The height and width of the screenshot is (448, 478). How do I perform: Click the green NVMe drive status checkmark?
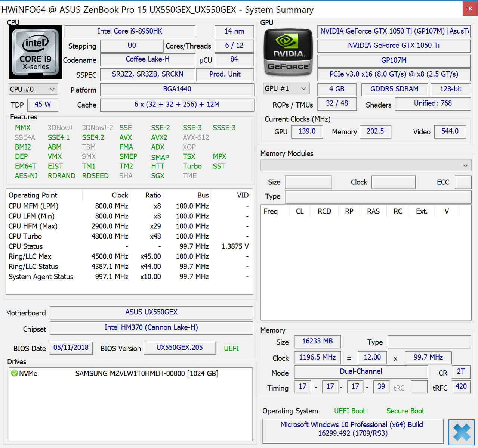(x=15, y=373)
